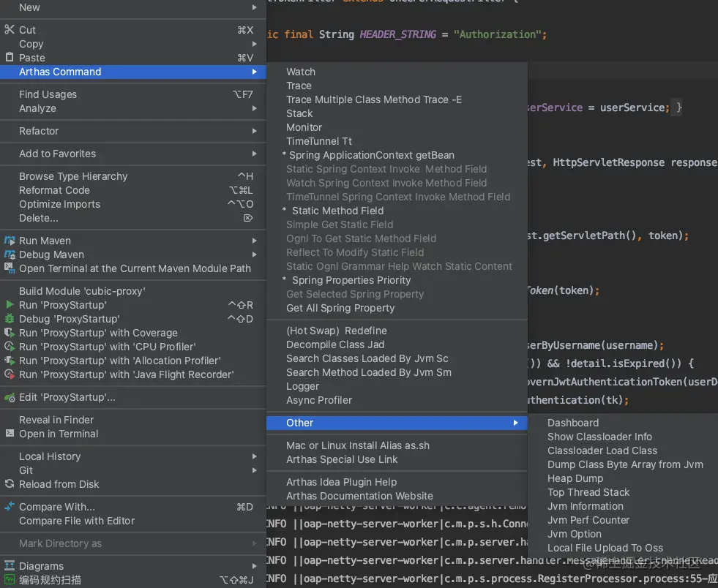Choose Local File Upload To Oss

(x=623, y=548)
